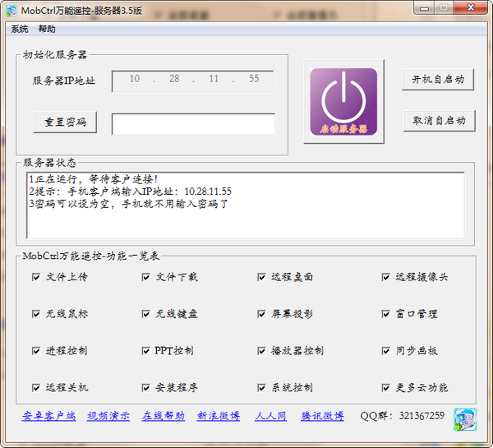
Task: Toggle the 无线键盘 checkbox
Action: tap(146, 314)
